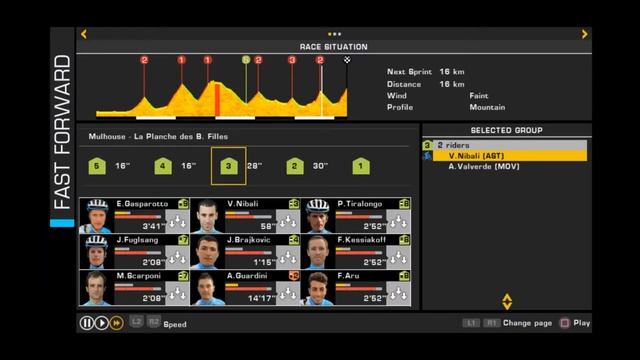The width and height of the screenshot is (640, 360).
Task: Click V.Nibali's tactics arrows icon
Action: pyautogui.click(x=288, y=222)
